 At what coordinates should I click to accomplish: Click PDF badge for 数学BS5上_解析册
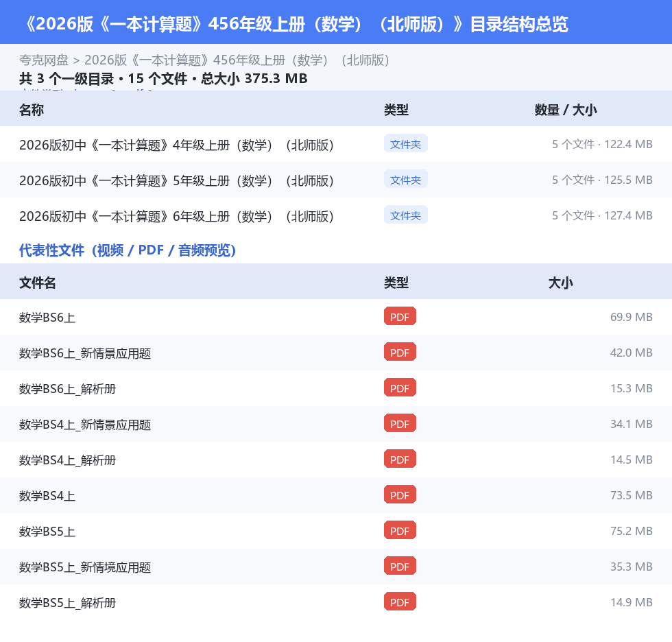point(400,602)
